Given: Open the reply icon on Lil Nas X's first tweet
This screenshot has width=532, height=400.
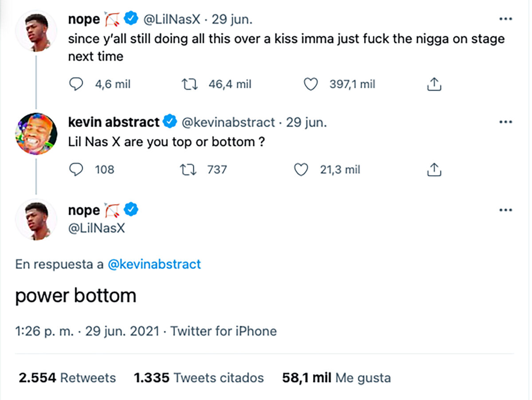Looking at the screenshot, I should pos(76,84).
